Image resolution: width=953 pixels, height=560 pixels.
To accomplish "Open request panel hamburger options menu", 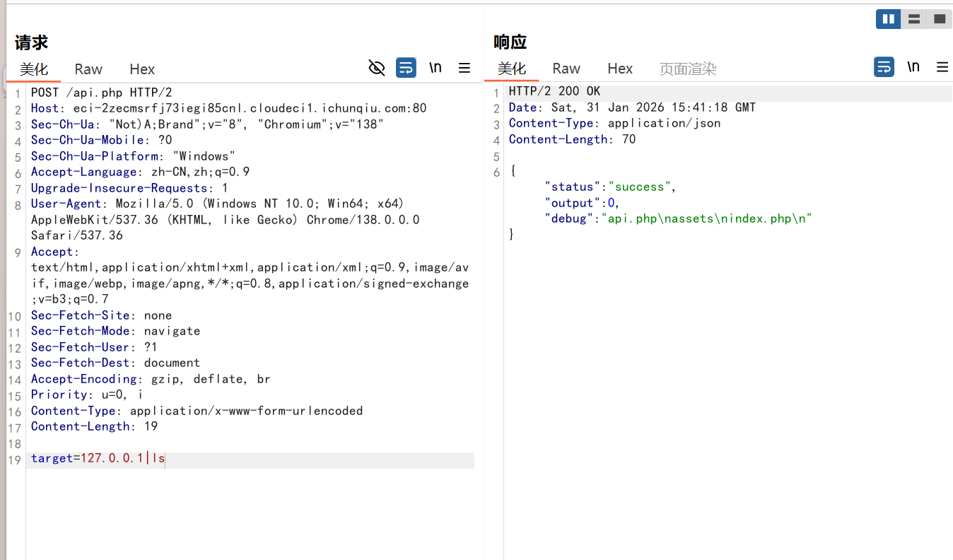I will coord(464,68).
